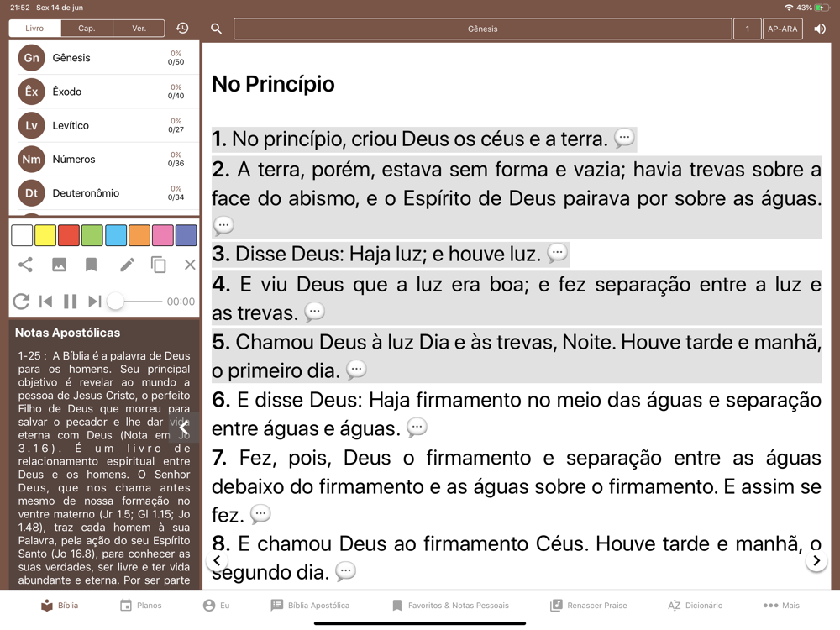Select the Ver. tab
This screenshot has height=630, width=840.
pos(139,29)
